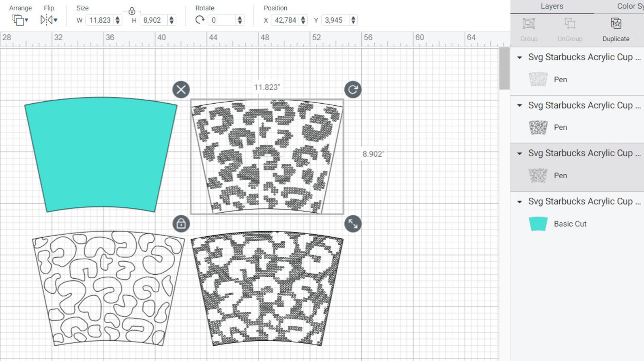Select first layer's Pen thumbnail
The width and height of the screenshot is (644, 361).
point(538,79)
